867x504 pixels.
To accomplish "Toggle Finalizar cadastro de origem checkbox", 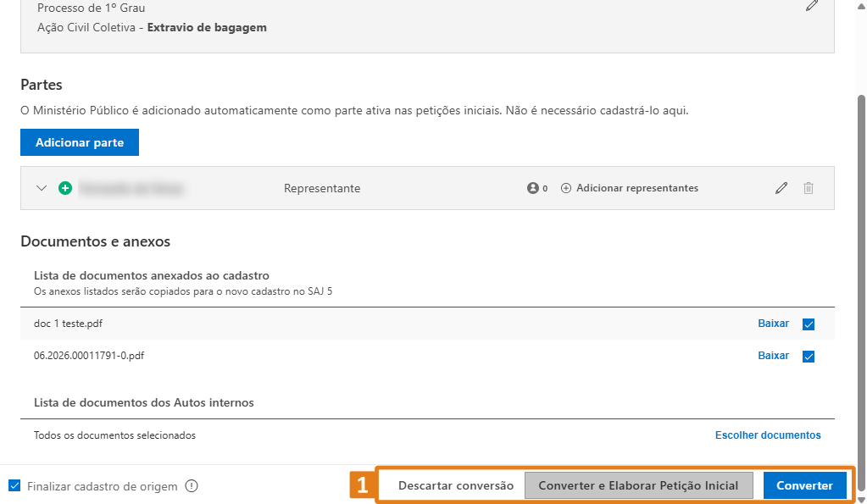I will [x=15, y=485].
